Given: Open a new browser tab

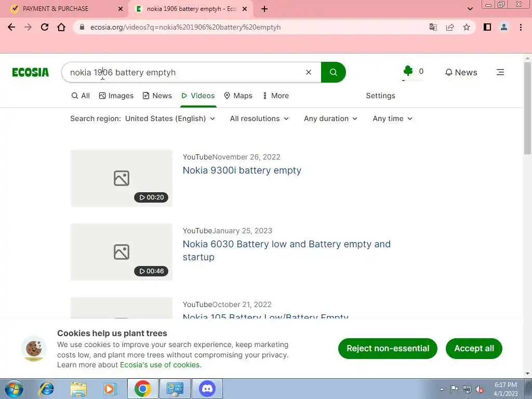Looking at the screenshot, I should tap(264, 9).
